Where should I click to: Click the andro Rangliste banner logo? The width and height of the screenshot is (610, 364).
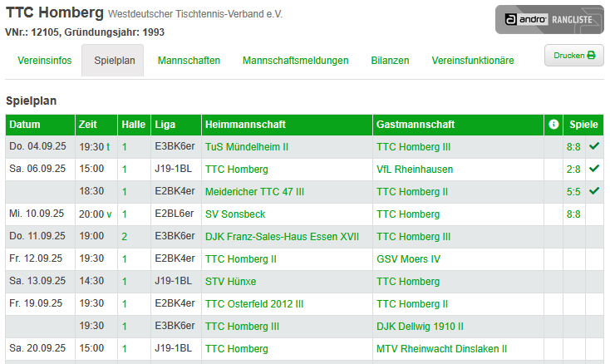click(549, 19)
